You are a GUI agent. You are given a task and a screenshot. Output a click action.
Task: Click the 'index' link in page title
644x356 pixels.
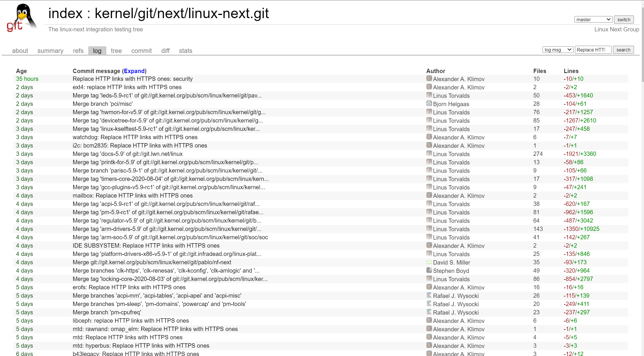[66, 14]
